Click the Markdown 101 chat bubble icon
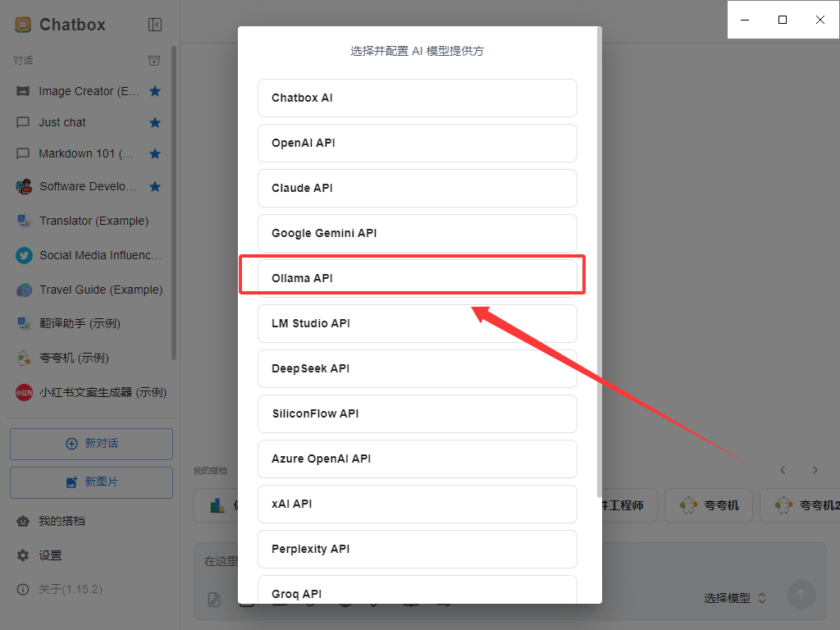Viewport: 840px width, 630px height. coord(23,153)
